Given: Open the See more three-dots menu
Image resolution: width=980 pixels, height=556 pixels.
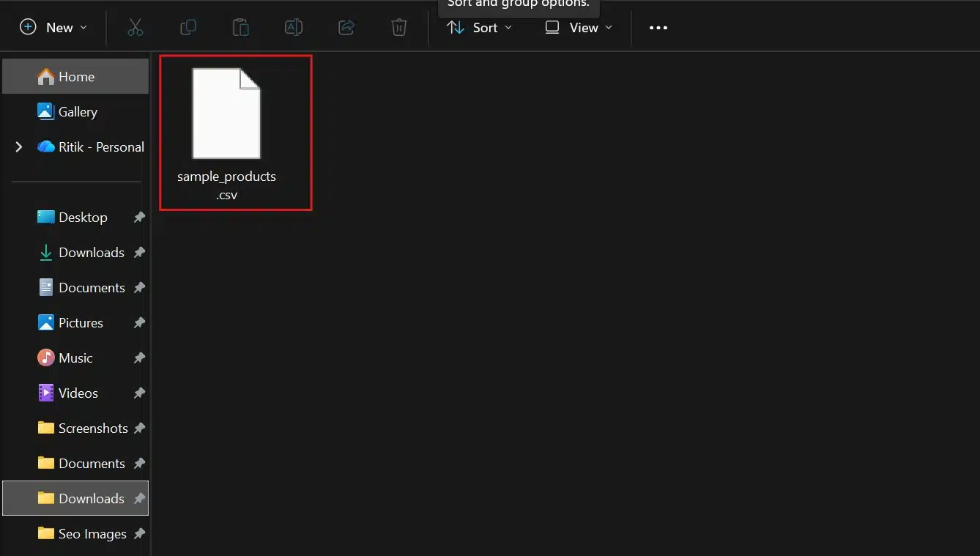Looking at the screenshot, I should point(658,28).
